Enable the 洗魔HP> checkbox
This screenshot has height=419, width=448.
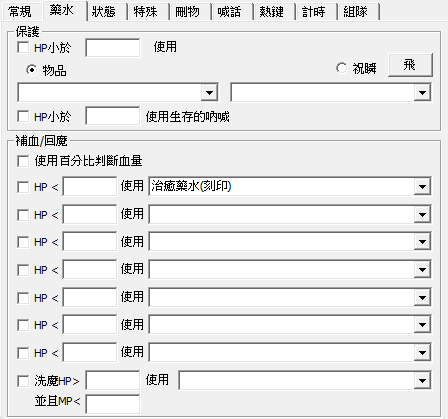tap(23, 381)
